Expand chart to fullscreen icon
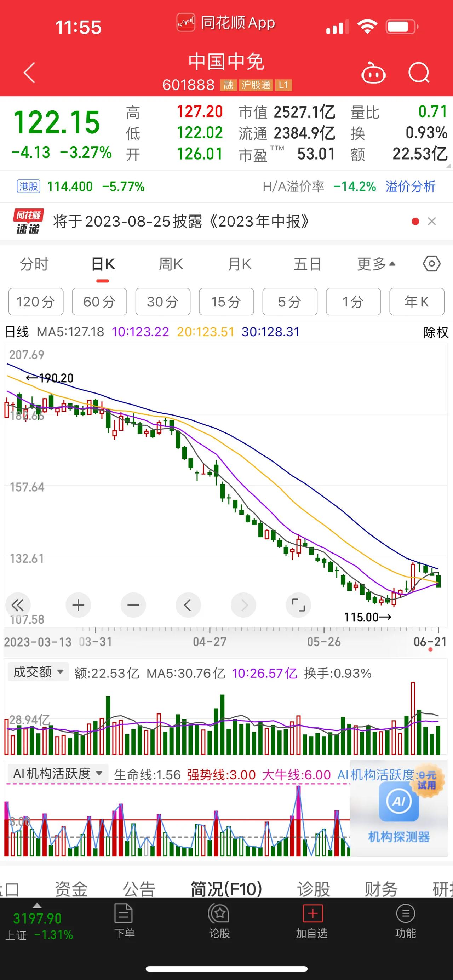 (x=298, y=605)
